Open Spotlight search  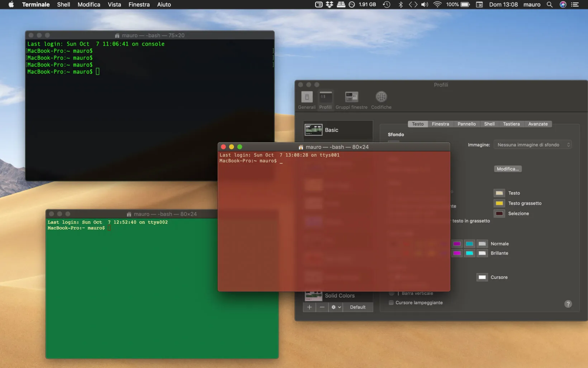tap(549, 4)
